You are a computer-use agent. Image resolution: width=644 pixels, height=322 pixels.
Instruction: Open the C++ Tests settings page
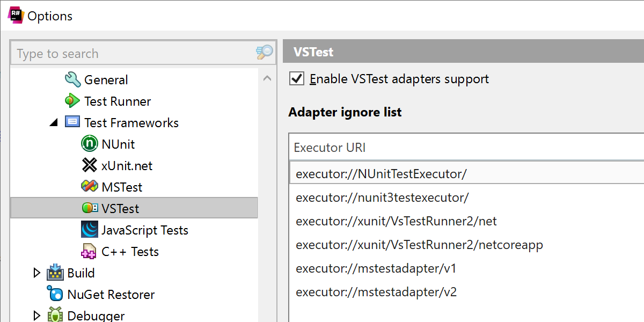(x=130, y=252)
